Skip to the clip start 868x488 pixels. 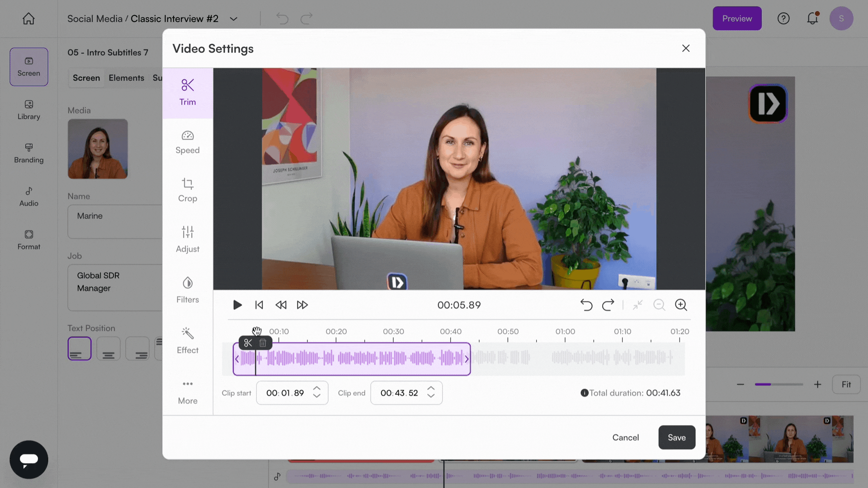259,305
